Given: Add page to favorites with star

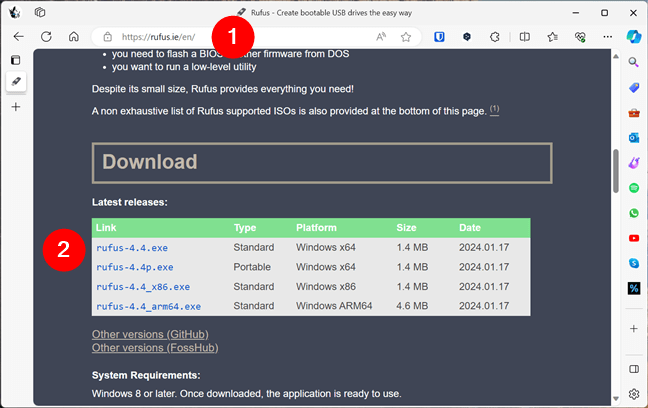Looking at the screenshot, I should pyautogui.click(x=406, y=37).
